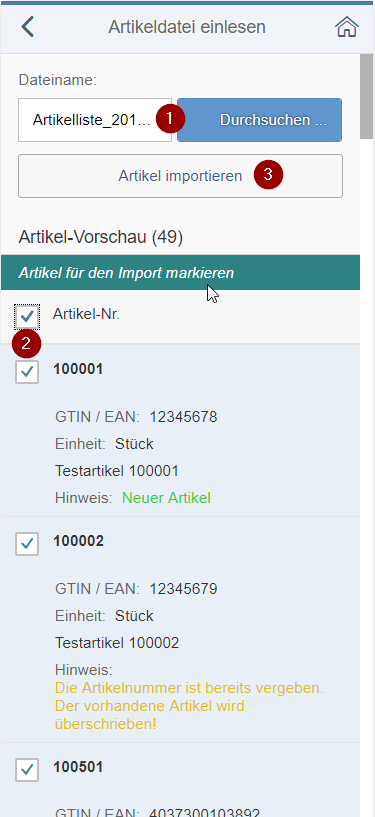The image size is (375, 817).
Task: Click the red marker numbered 2
Action: (27, 343)
